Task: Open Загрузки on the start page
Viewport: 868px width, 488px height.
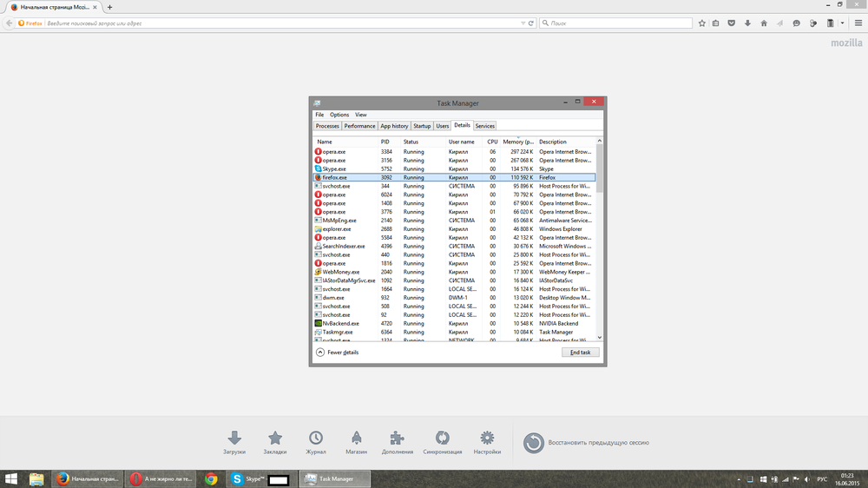Action: (234, 443)
